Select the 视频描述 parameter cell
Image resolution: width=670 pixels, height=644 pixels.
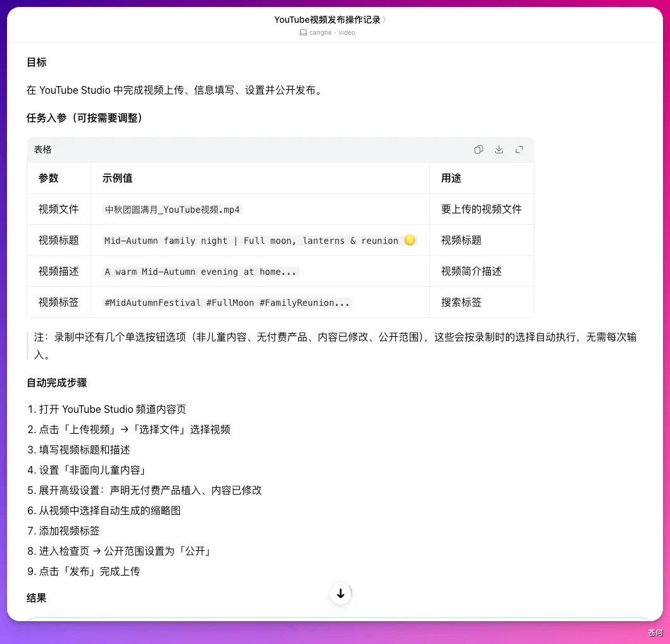[x=58, y=272]
